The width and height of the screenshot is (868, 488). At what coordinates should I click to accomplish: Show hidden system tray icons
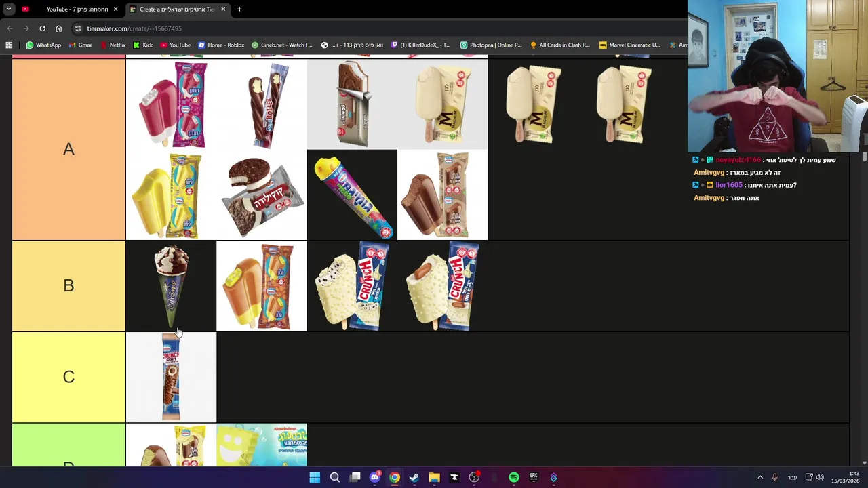(760, 477)
